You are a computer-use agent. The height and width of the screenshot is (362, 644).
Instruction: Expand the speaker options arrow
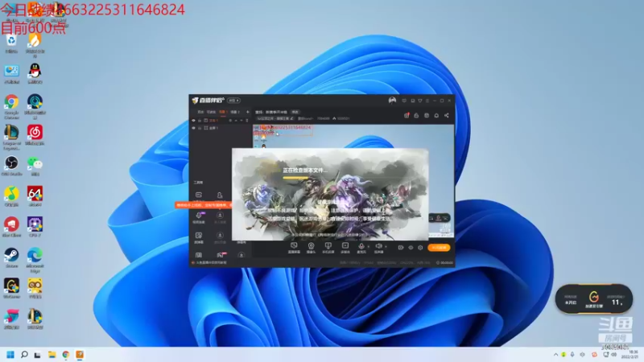tap(386, 247)
